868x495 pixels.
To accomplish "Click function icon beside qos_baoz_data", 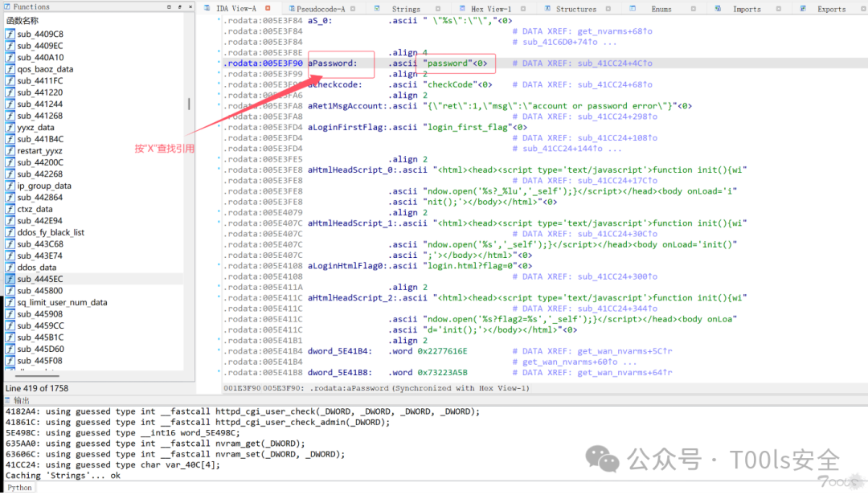I will pyautogui.click(x=10, y=69).
